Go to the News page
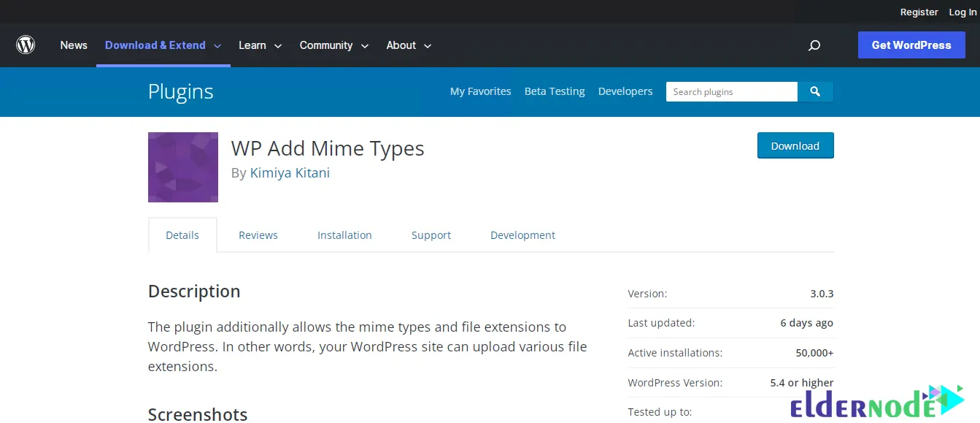This screenshot has width=980, height=423. 74,45
